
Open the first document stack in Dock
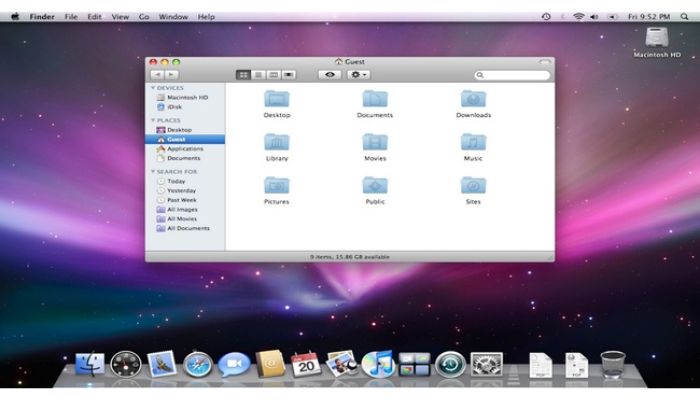pyautogui.click(x=541, y=365)
